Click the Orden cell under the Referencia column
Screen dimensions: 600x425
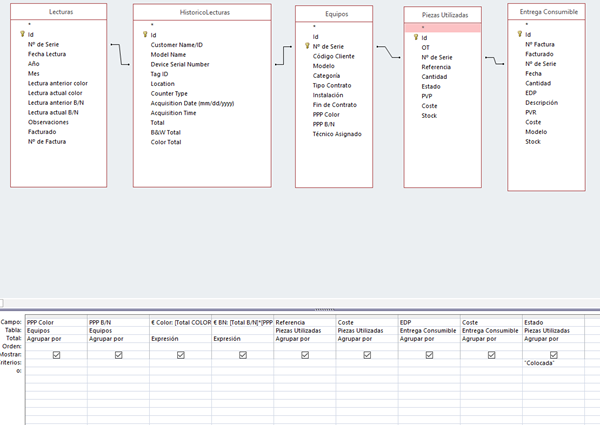[x=305, y=347]
